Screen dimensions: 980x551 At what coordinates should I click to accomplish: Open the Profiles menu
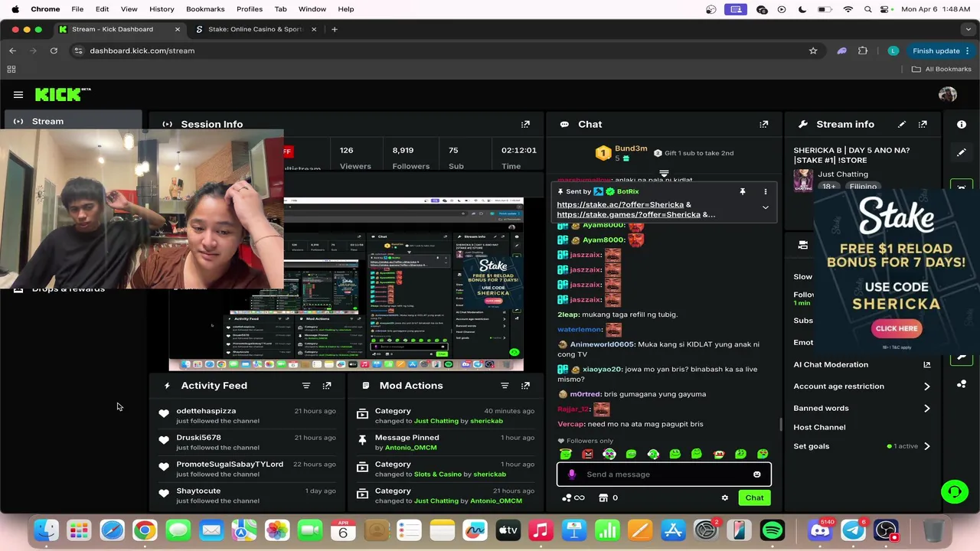[x=250, y=9]
